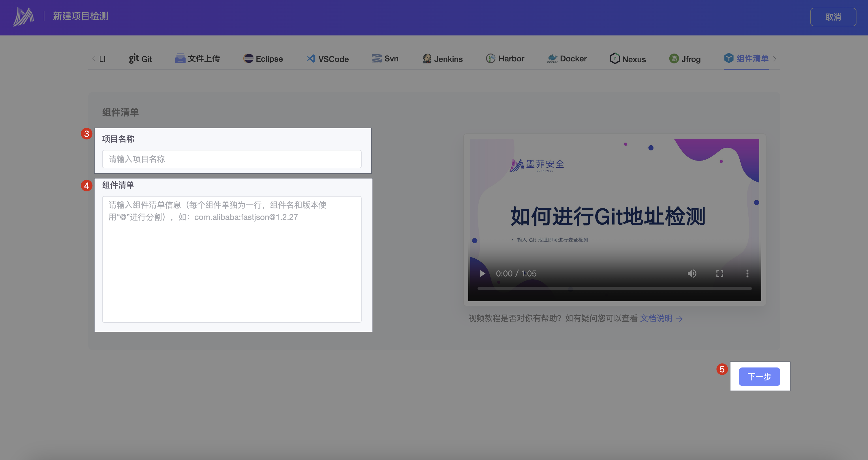Toggle video fullscreen mode

click(x=719, y=274)
